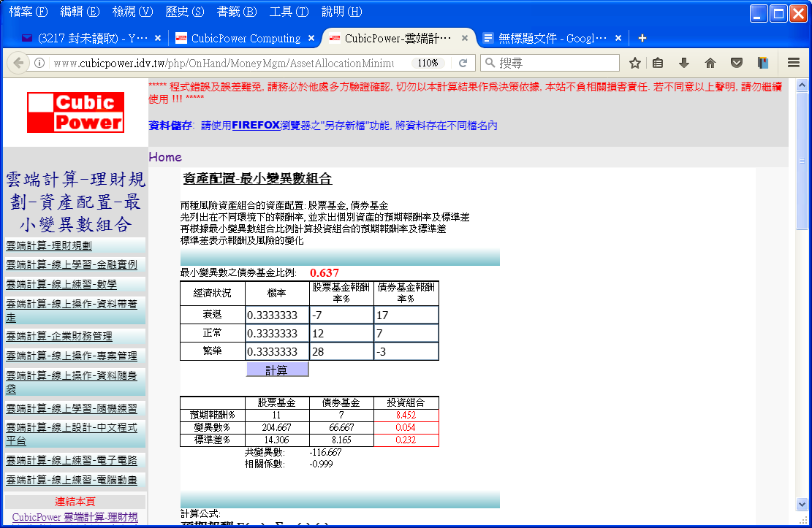Open the 檢視 (V) menu
The image size is (812, 528).
(x=132, y=12)
